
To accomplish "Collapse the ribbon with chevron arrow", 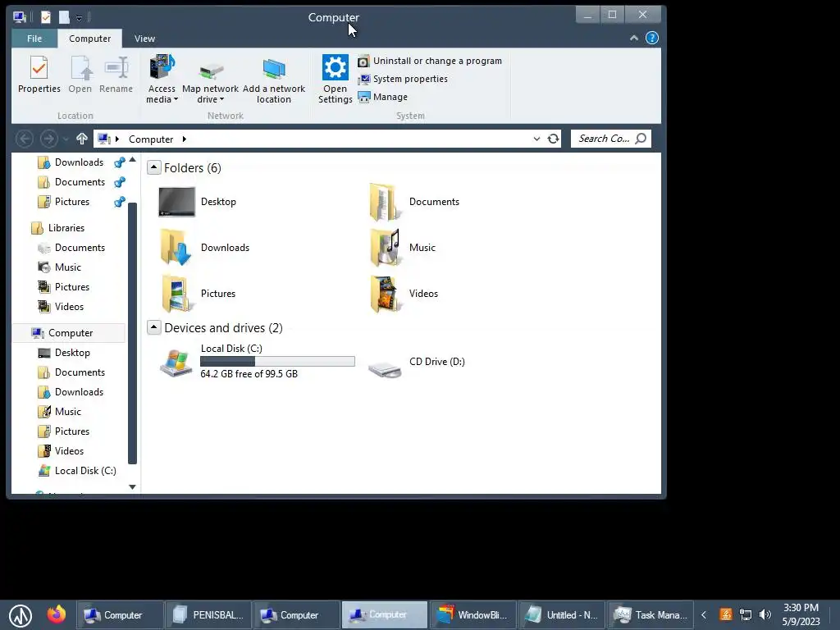I will pyautogui.click(x=634, y=38).
